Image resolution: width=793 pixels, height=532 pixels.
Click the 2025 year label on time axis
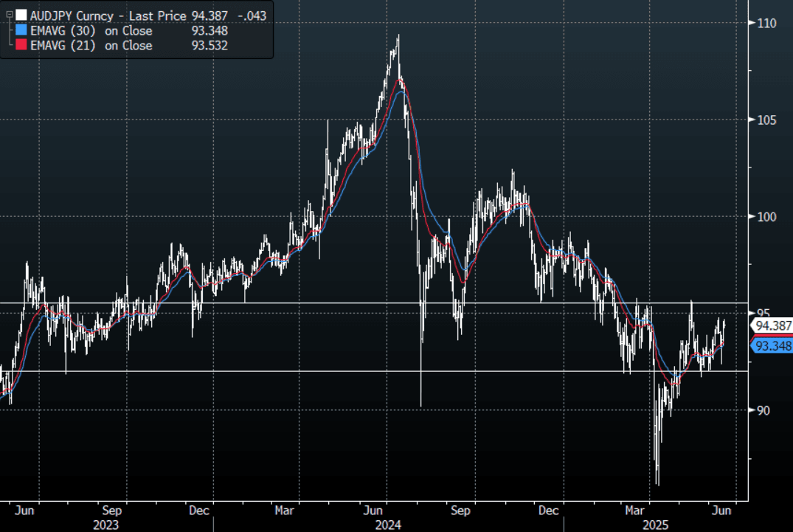tap(654, 525)
